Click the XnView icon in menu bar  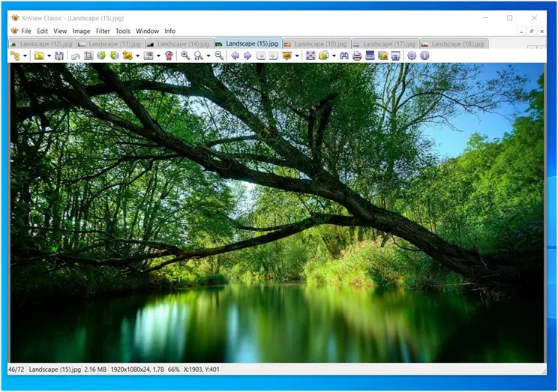pos(14,31)
